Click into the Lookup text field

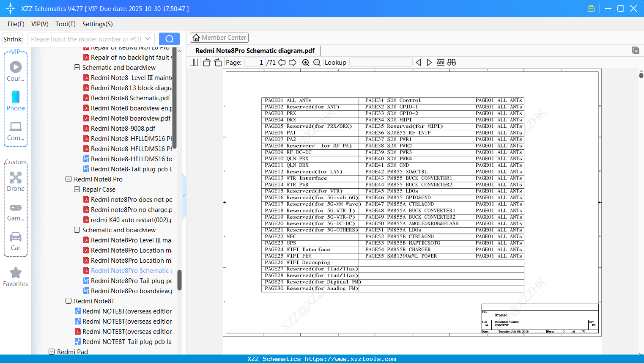pyautogui.click(x=381, y=63)
